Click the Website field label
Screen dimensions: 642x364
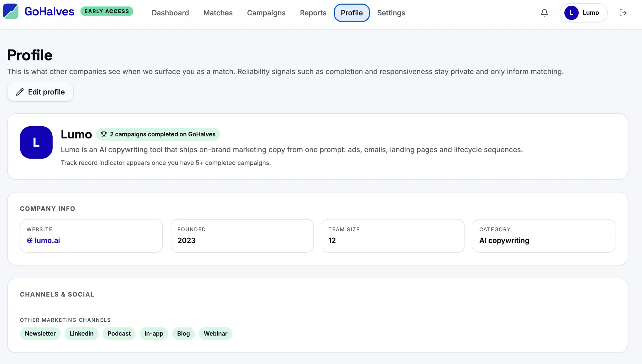(39, 229)
